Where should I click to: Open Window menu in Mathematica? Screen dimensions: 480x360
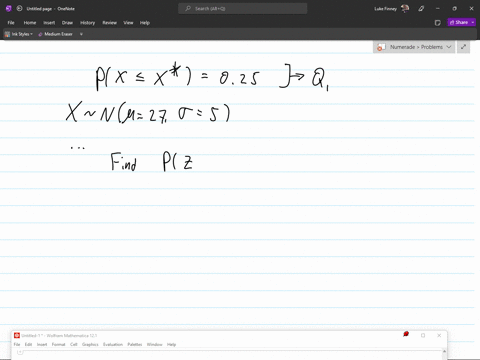coord(154,344)
